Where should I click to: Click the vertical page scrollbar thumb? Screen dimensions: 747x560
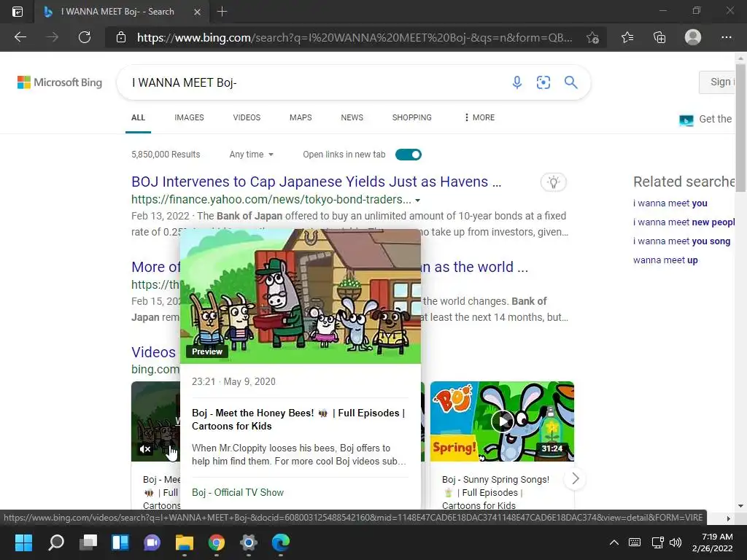(740, 127)
